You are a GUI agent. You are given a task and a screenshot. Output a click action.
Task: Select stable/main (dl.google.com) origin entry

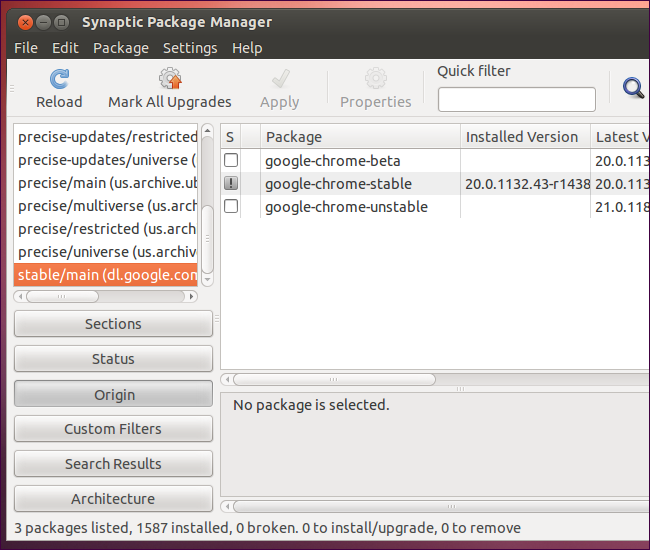tap(106, 275)
